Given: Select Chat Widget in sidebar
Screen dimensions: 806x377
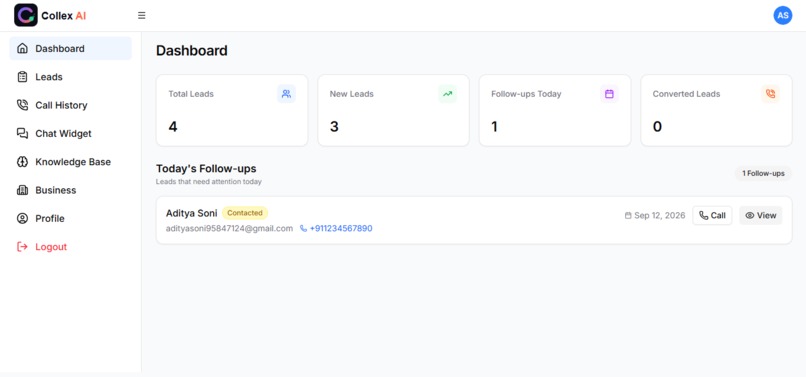Looking at the screenshot, I should point(70,133).
